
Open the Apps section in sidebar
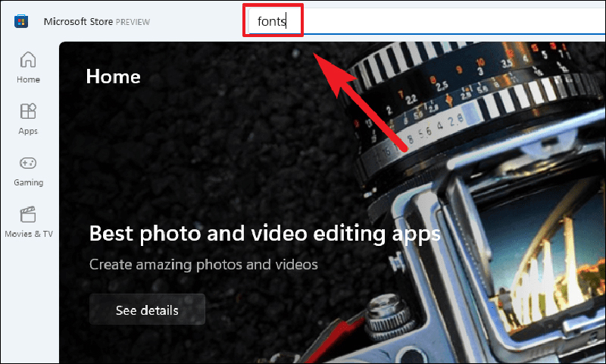click(28, 119)
